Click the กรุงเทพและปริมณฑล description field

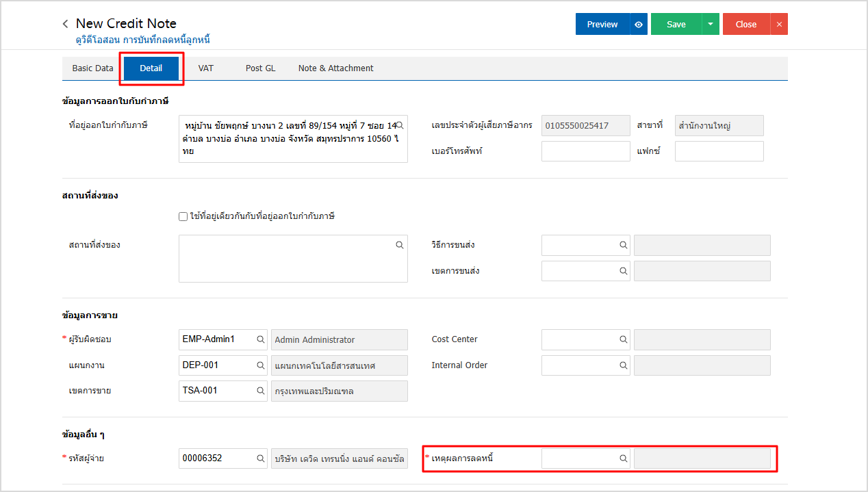point(340,391)
